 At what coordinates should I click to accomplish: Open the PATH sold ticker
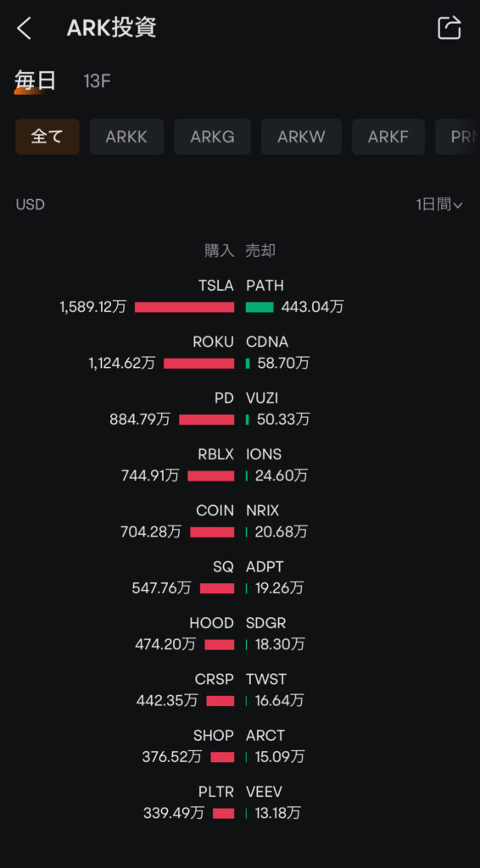coord(265,286)
